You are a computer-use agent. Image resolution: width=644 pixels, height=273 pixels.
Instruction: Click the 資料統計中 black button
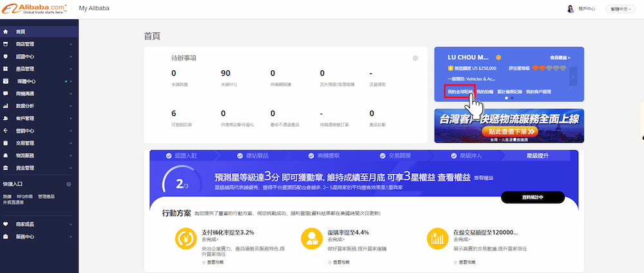pos(532,197)
